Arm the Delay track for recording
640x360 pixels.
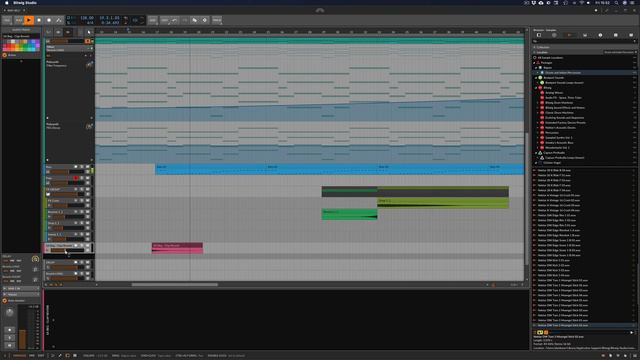(x=76, y=262)
